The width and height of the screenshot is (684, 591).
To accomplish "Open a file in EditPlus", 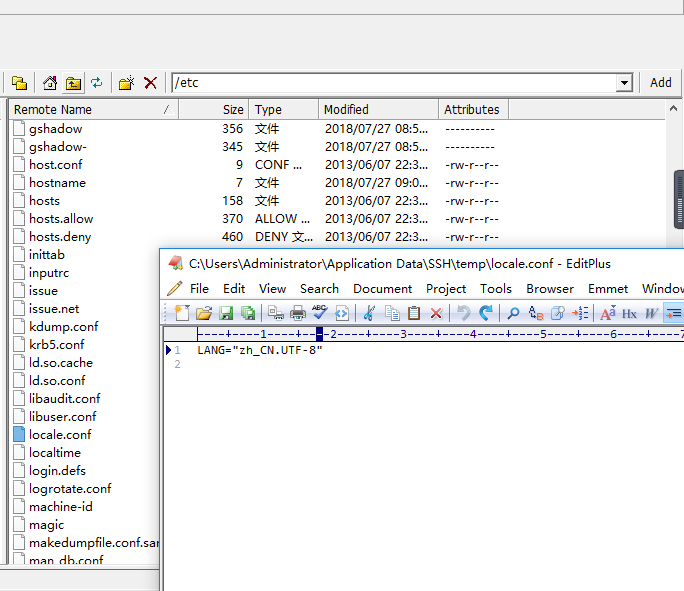I will click(x=204, y=313).
